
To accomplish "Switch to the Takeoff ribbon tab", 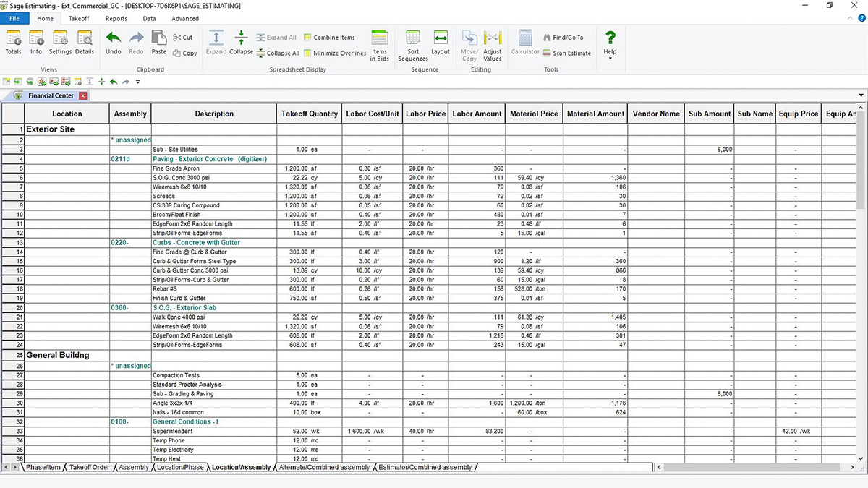I will 79,19.
